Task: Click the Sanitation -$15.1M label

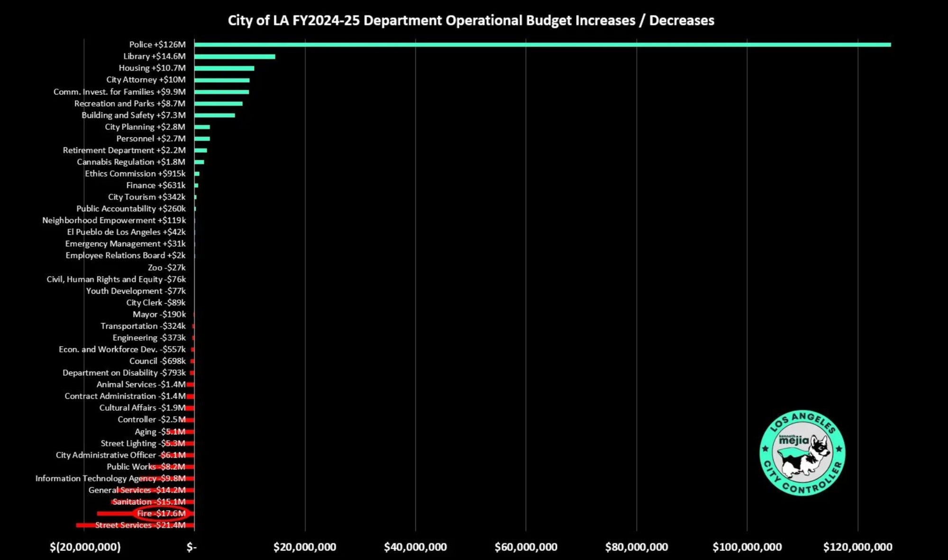Action: pyautogui.click(x=149, y=501)
